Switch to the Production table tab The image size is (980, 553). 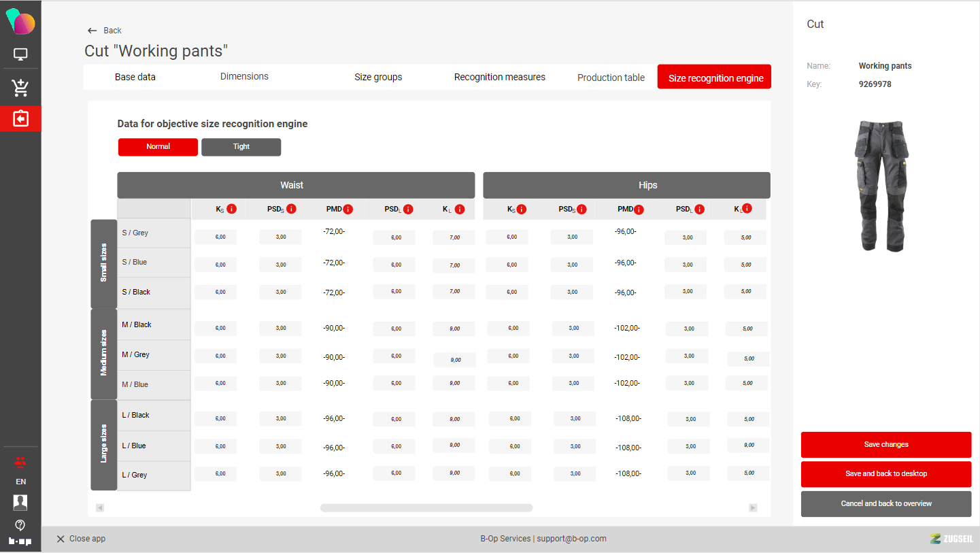point(610,78)
